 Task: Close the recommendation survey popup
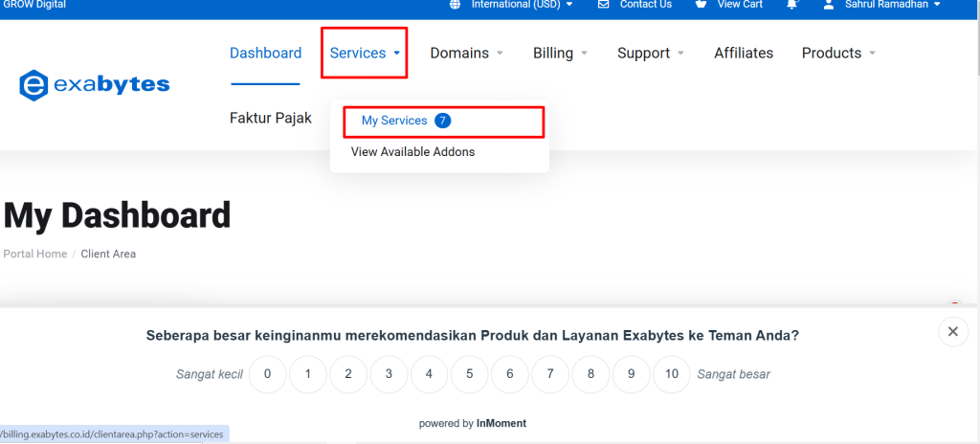(x=951, y=332)
